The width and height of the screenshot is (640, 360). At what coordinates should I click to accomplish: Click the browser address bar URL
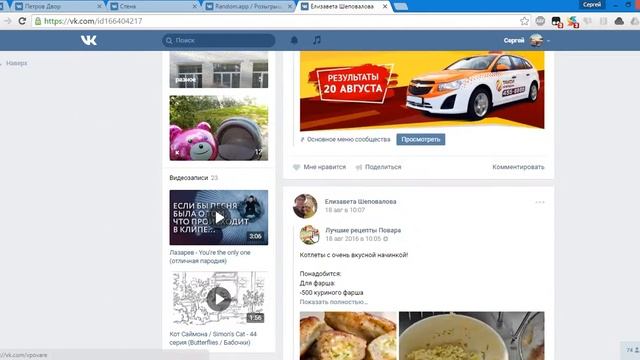93,21
